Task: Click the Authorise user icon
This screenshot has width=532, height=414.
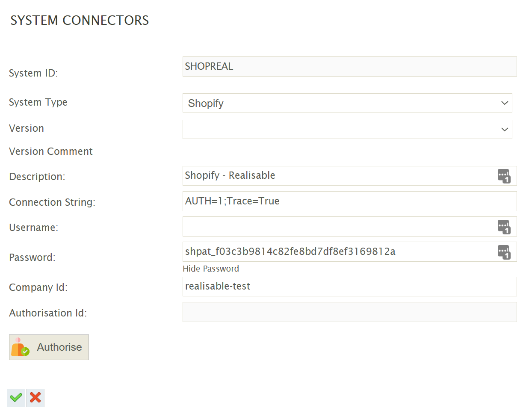Action: tap(20, 347)
